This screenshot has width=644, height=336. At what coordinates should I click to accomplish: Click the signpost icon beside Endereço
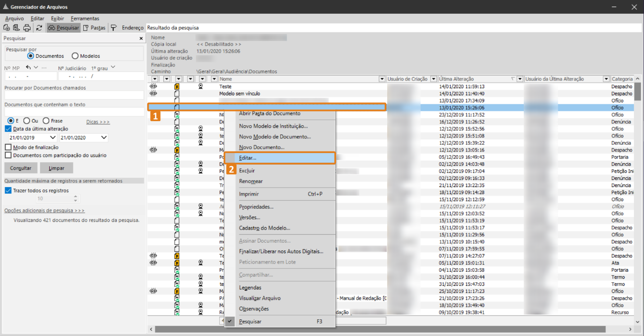(114, 28)
